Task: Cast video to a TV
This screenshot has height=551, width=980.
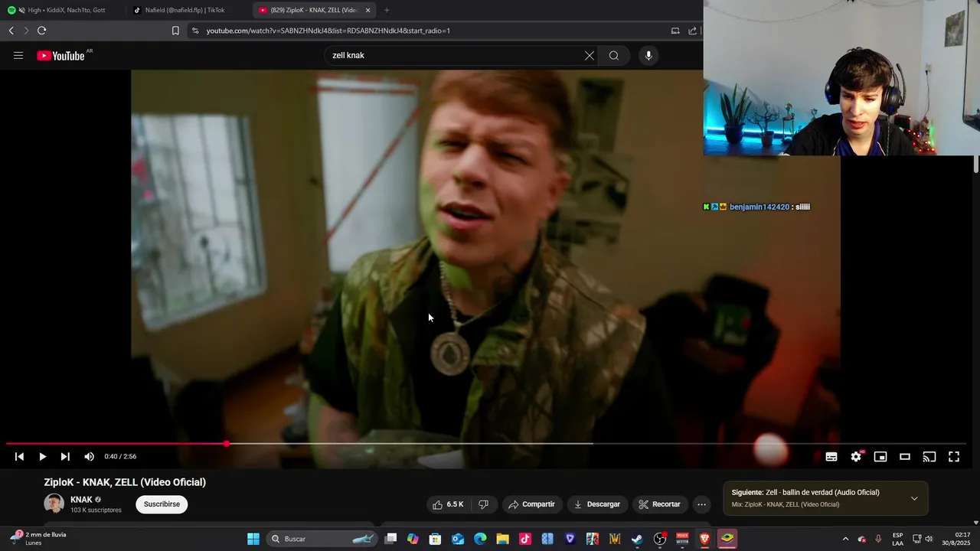Action: (x=929, y=457)
